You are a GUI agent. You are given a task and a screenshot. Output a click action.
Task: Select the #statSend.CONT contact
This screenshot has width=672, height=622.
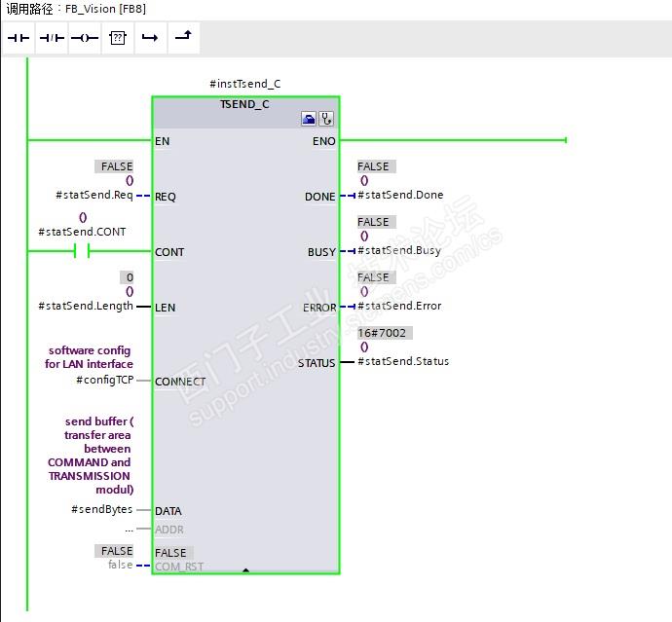click(x=82, y=250)
